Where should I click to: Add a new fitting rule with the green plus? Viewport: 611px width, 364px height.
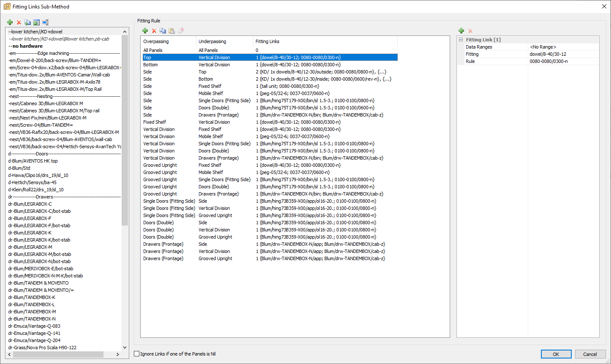coord(145,31)
